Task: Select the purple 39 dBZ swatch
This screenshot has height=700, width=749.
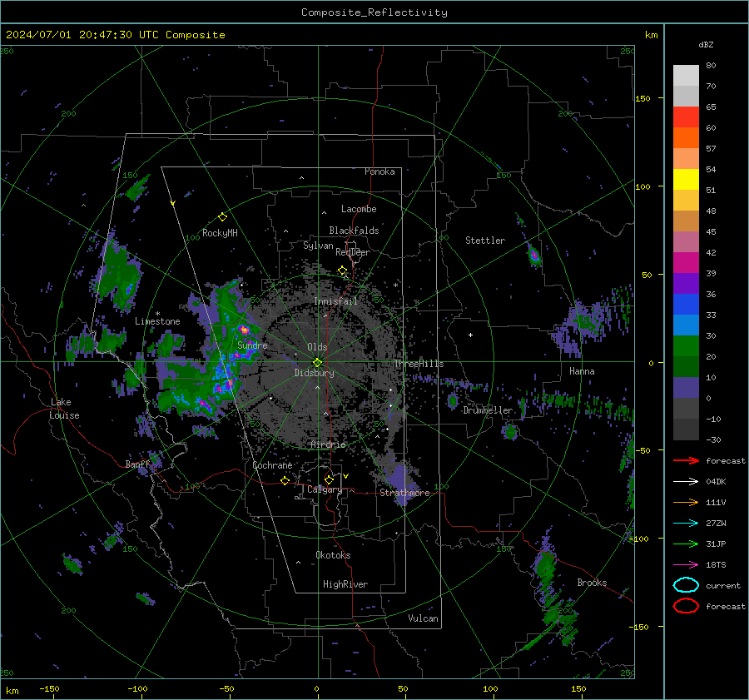Action: coord(686,283)
